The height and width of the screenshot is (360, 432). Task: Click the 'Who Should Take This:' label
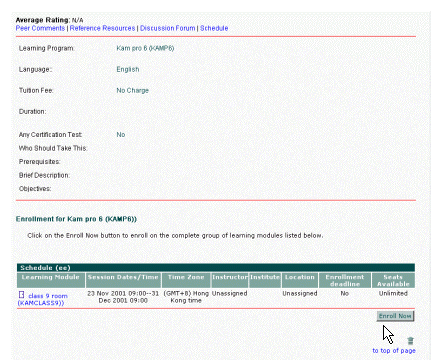click(53, 148)
